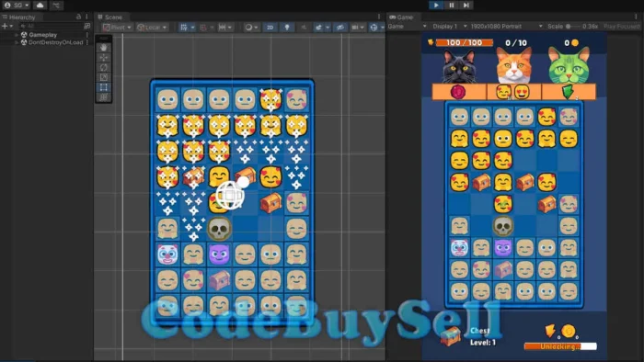Open Scene view kebab menu
644x362 pixels.
[379, 17]
